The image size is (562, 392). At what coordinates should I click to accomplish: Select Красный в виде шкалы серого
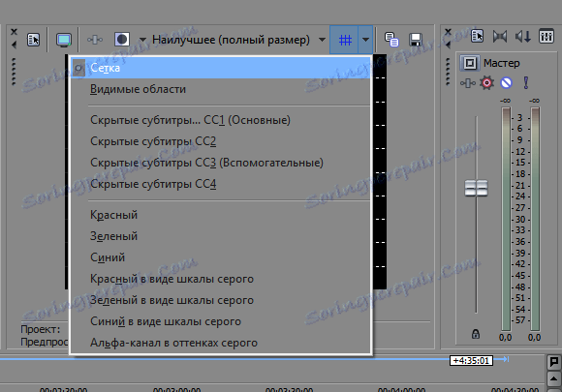point(220,279)
